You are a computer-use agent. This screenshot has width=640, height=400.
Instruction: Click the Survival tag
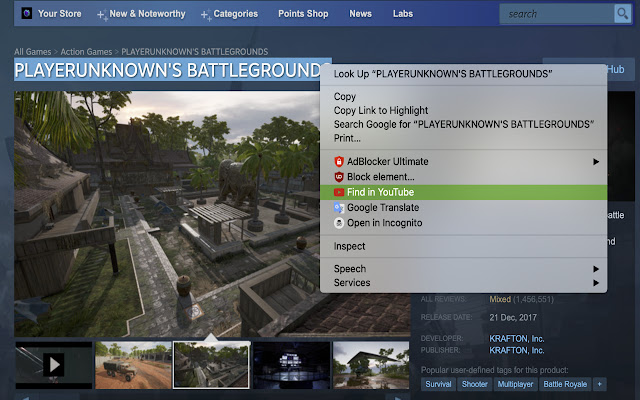click(x=438, y=384)
